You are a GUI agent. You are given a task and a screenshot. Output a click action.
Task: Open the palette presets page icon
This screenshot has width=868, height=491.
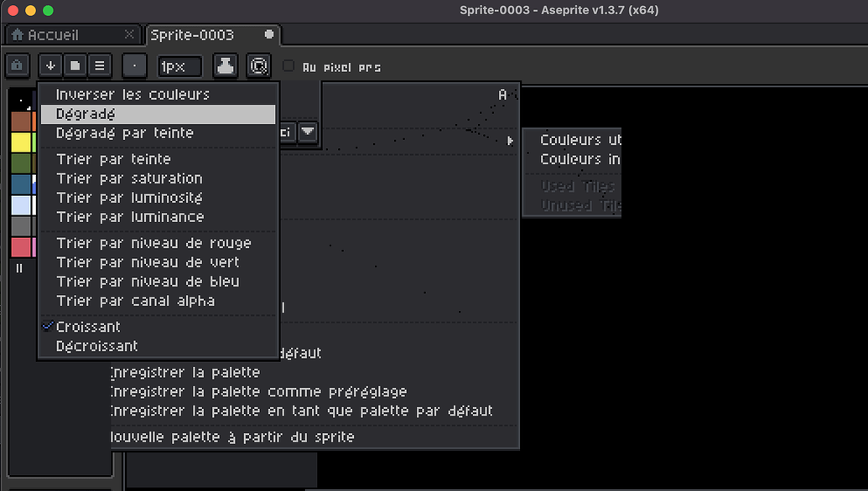coord(75,65)
